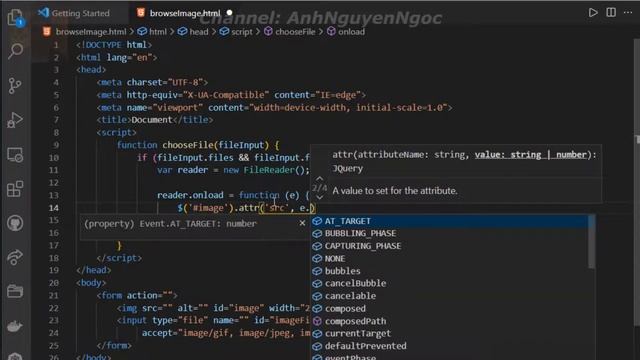Viewport: 640px width, 360px height.
Task: Open the Extensions view
Action: (16, 189)
